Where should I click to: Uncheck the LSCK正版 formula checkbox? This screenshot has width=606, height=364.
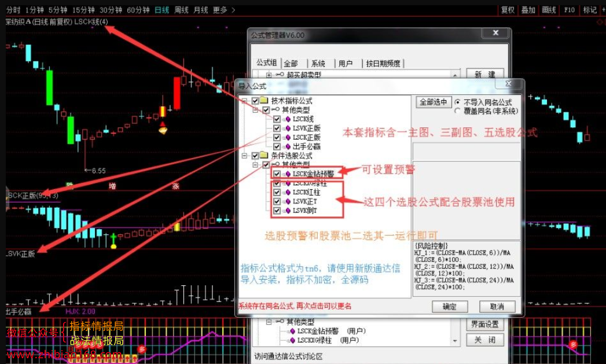point(277,138)
